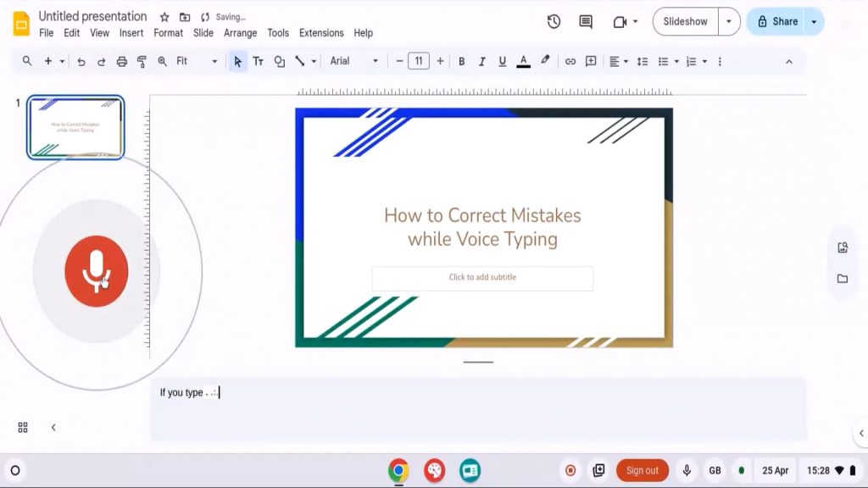The width and height of the screenshot is (868, 488).
Task: Open version history clock icon
Action: click(554, 21)
